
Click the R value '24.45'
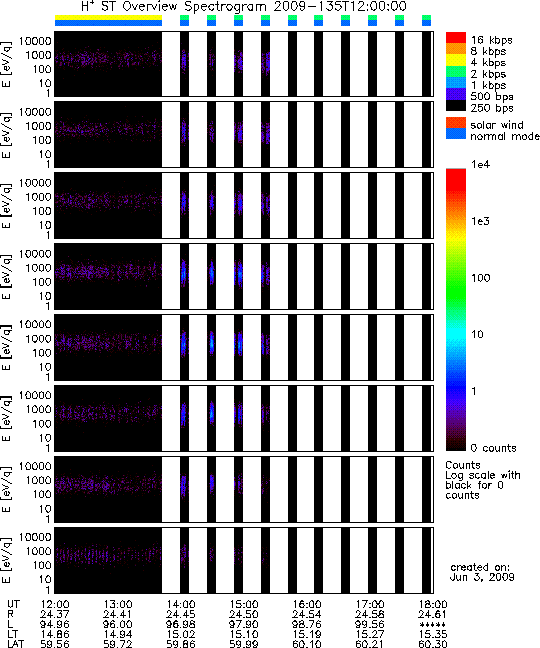tap(181, 615)
